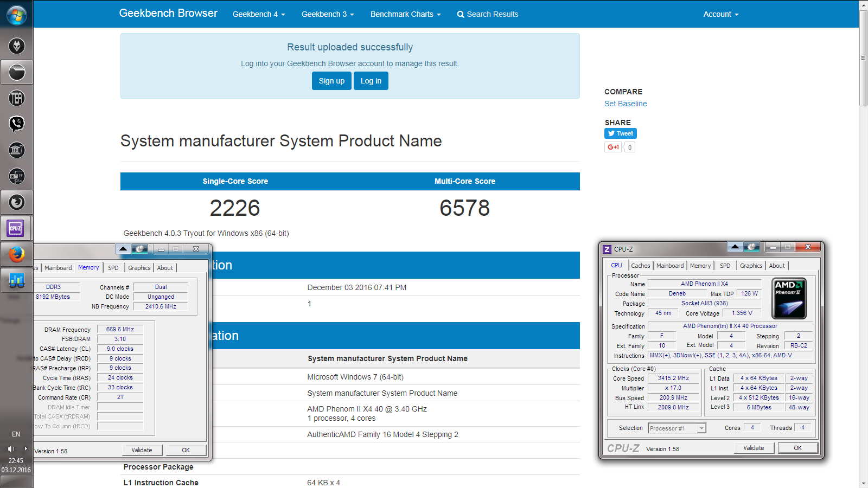Click the EN language indicator

[16, 434]
